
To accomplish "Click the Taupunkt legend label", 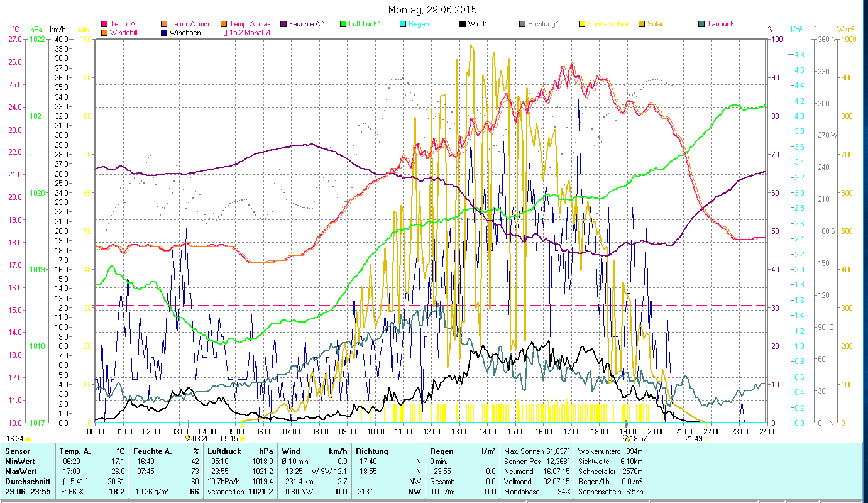I will pyautogui.click(x=722, y=24).
